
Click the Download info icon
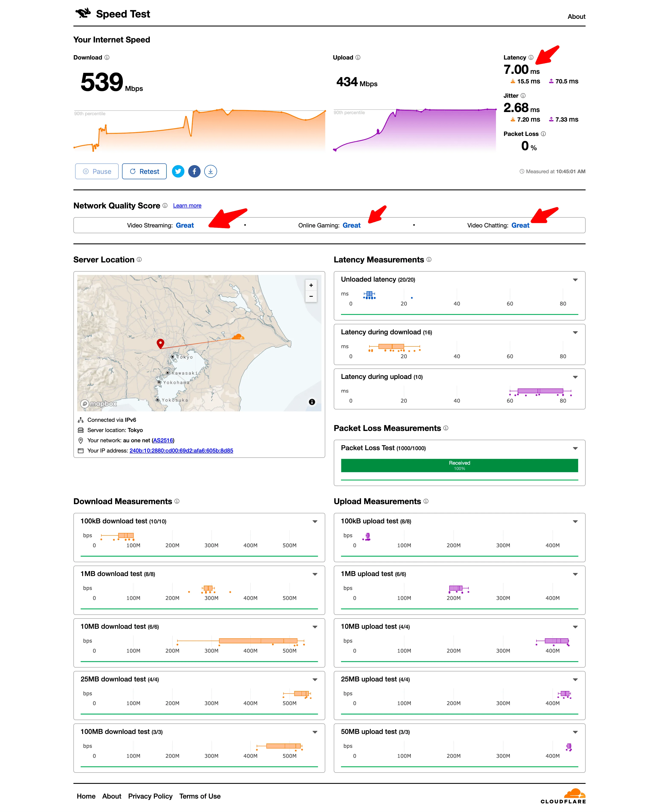tap(107, 58)
